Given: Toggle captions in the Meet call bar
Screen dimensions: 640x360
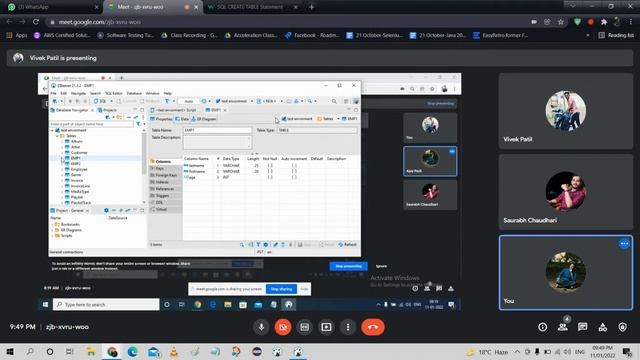Looking at the screenshot, I should pyautogui.click(x=304, y=327).
